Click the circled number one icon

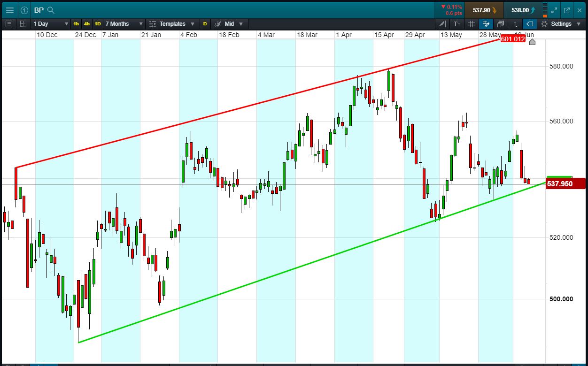(x=24, y=10)
